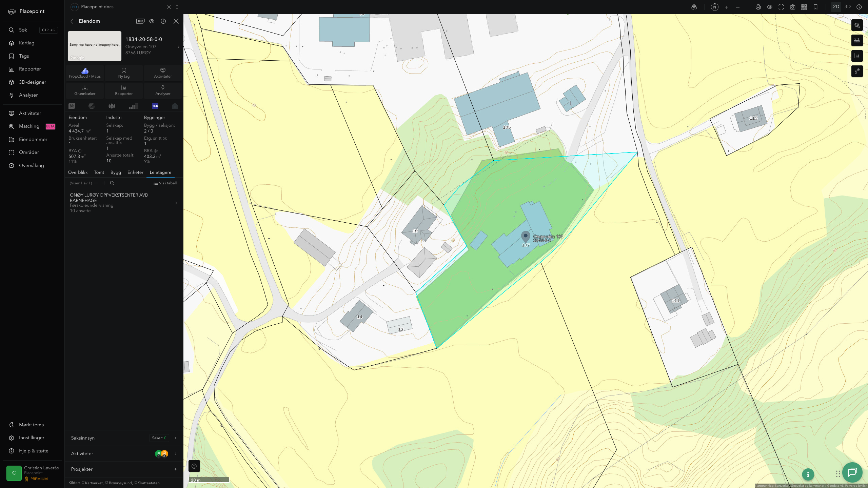Open Kartlag in the sidebar

(x=32, y=43)
